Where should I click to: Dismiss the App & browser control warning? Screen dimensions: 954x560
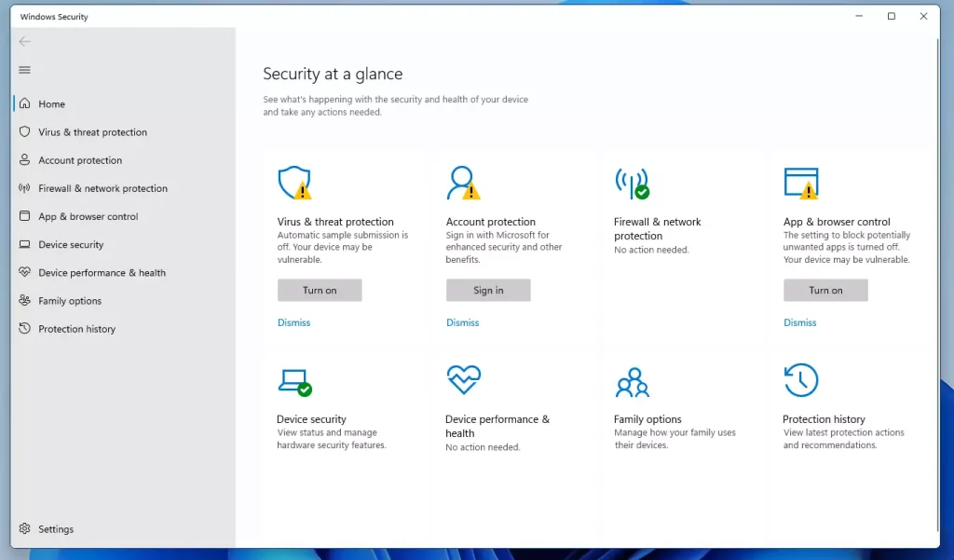click(x=800, y=322)
